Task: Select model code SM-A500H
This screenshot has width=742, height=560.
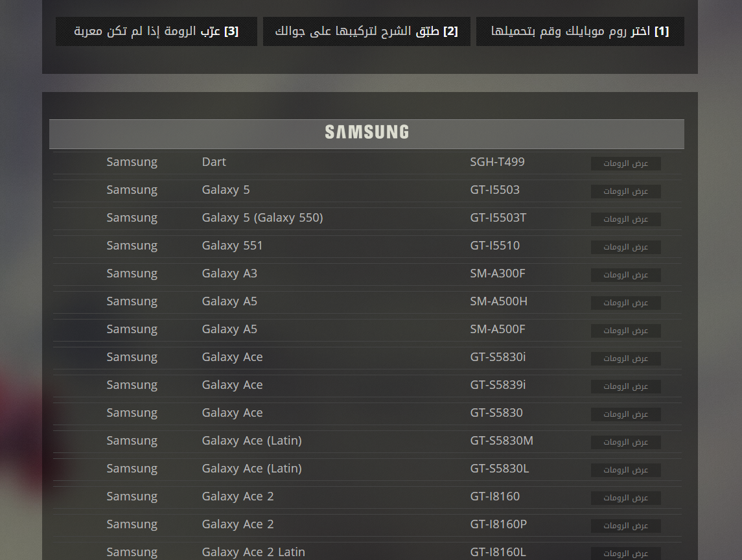Action: point(498,301)
